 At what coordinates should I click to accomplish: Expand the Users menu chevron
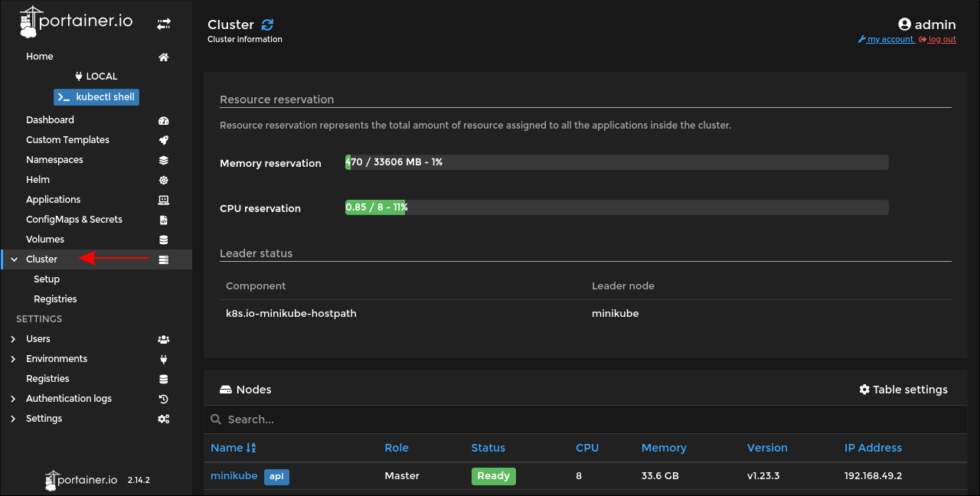(x=13, y=339)
